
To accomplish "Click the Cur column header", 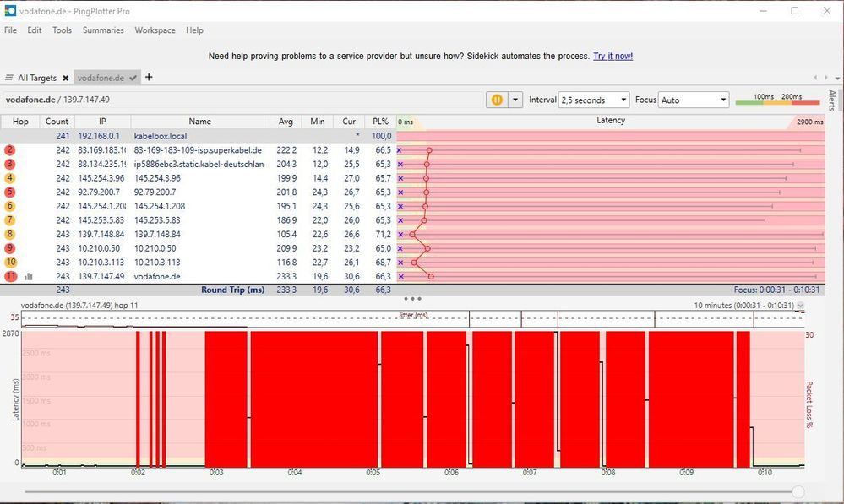I will (x=349, y=122).
